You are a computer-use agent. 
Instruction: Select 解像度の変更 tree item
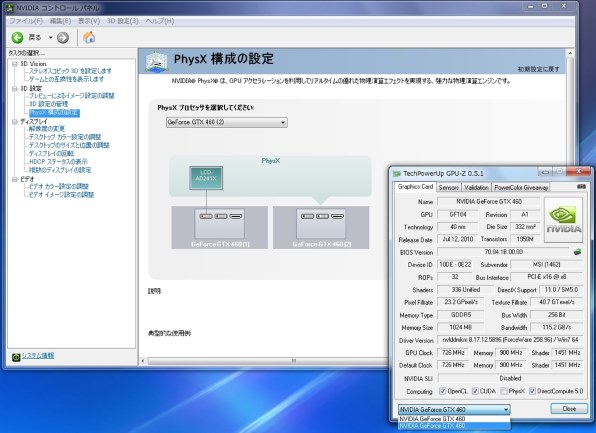pyautogui.click(x=47, y=129)
